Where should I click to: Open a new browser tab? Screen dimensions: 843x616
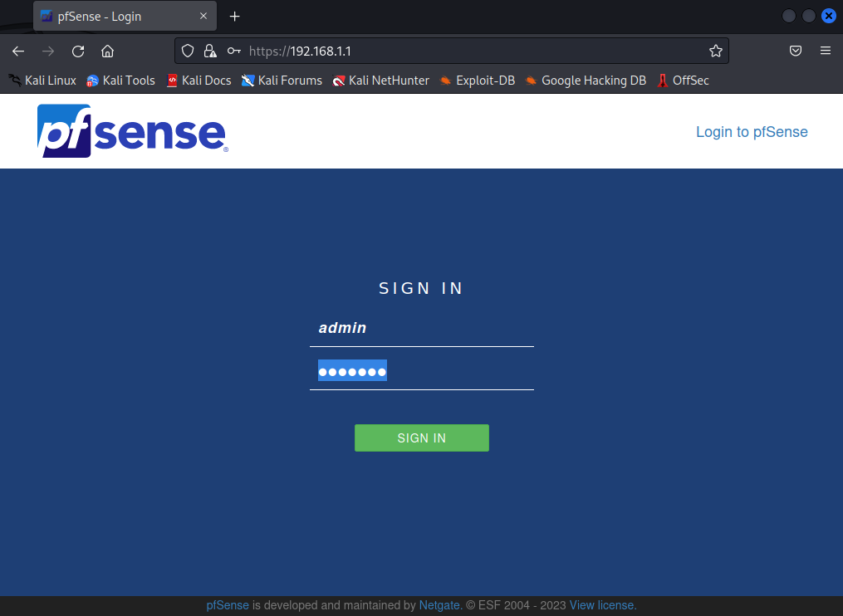click(x=234, y=17)
